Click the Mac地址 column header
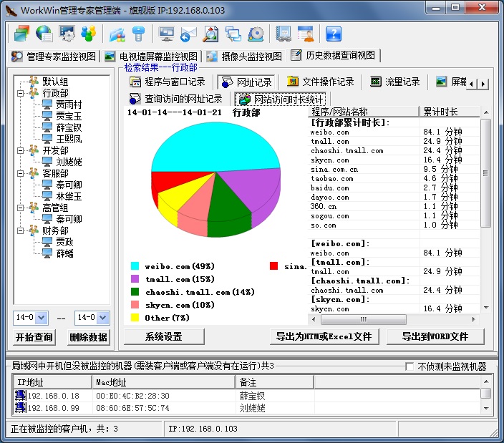This screenshot has width=504, height=443. pyautogui.click(x=164, y=382)
